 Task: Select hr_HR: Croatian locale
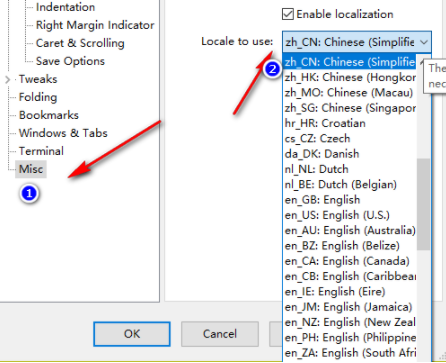point(350,123)
